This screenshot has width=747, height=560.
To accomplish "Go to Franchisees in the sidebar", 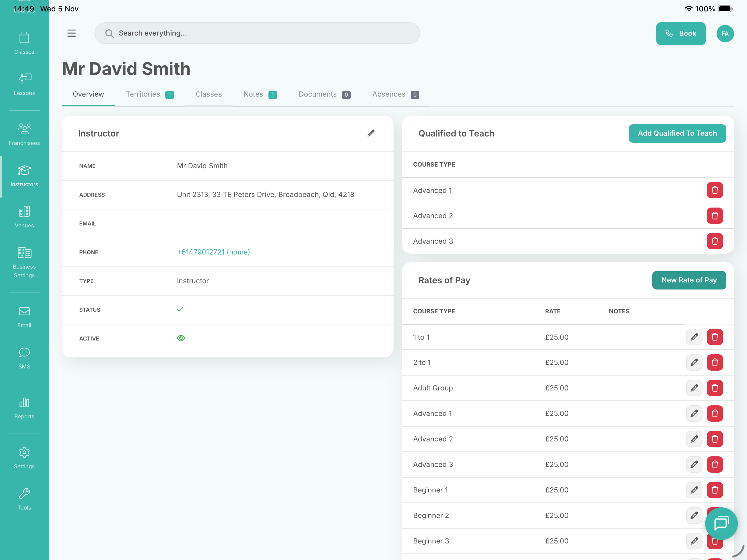I will (24, 134).
